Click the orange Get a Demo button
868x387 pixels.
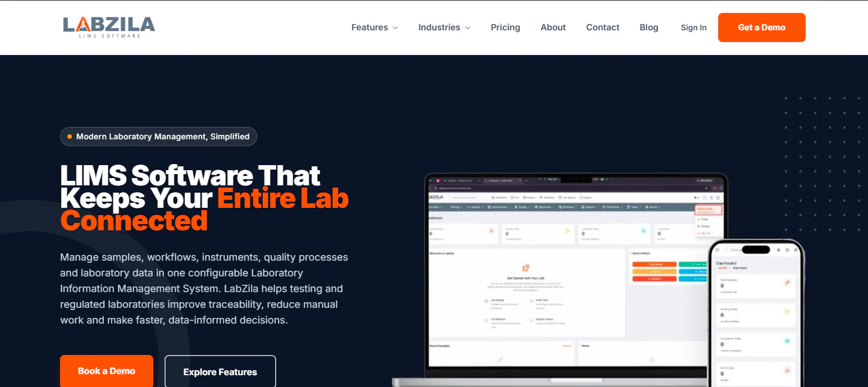coord(761,28)
